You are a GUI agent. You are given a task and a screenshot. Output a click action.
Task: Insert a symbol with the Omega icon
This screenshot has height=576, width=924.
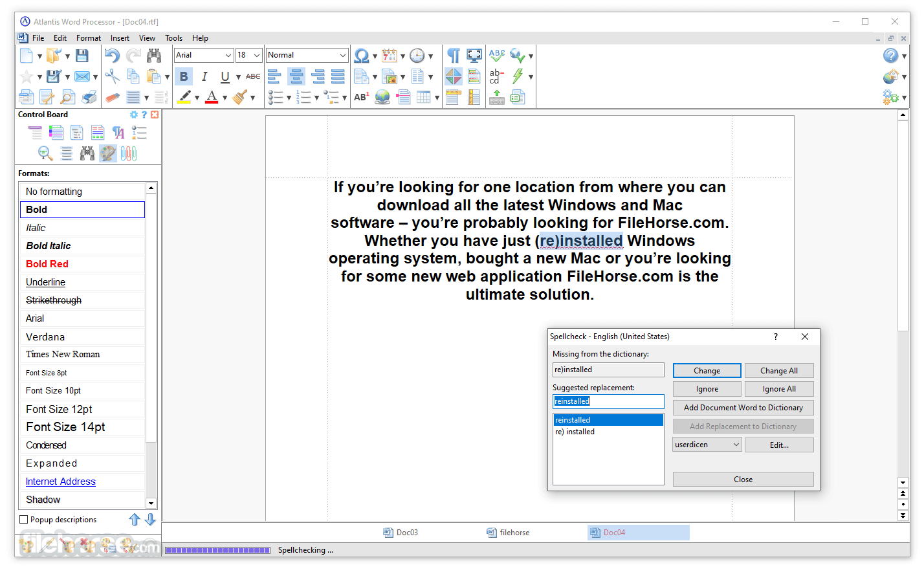tap(362, 56)
